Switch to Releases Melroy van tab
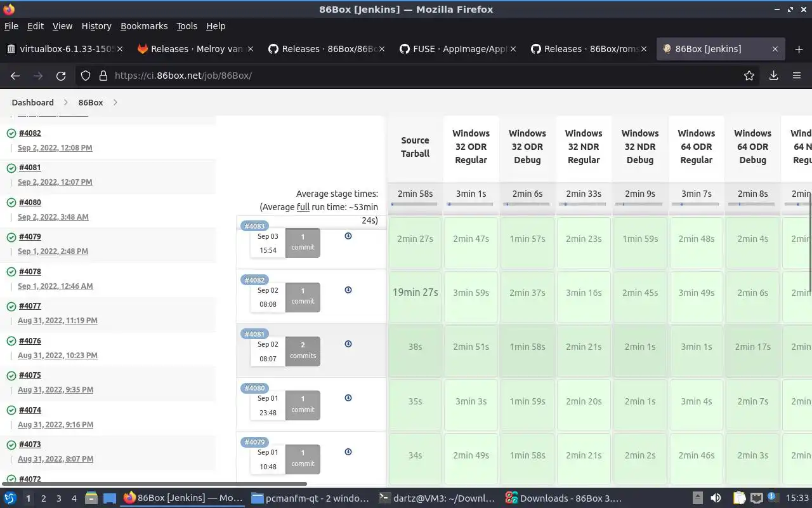The width and height of the screenshot is (812, 508). coord(196,49)
